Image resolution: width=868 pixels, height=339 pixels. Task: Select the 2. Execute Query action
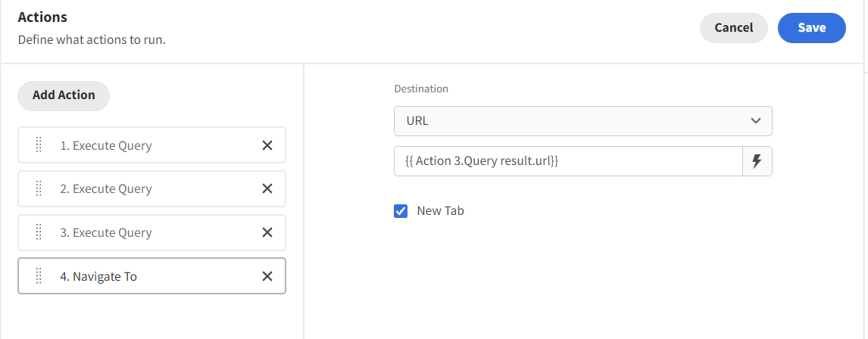tap(151, 188)
